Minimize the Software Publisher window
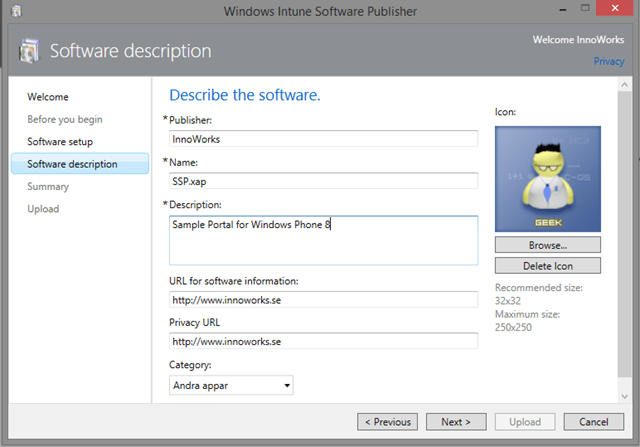The height and width of the screenshot is (447, 640). tap(563, 9)
